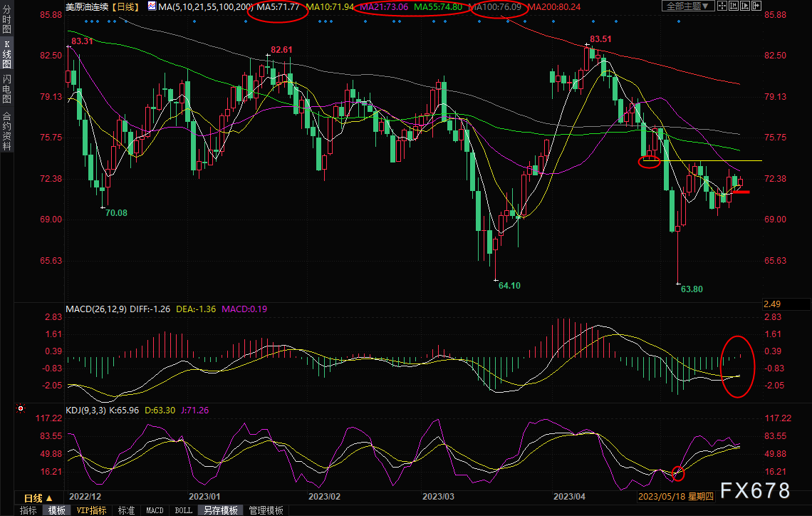This screenshot has width=812, height=516.
Task: Click the 64.10 low price label
Action: (x=509, y=286)
